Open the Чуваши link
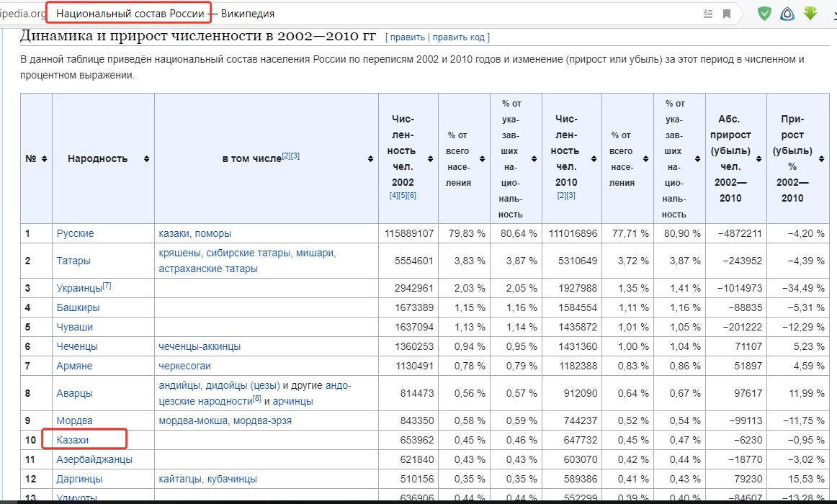This screenshot has width=837, height=504. tap(75, 327)
